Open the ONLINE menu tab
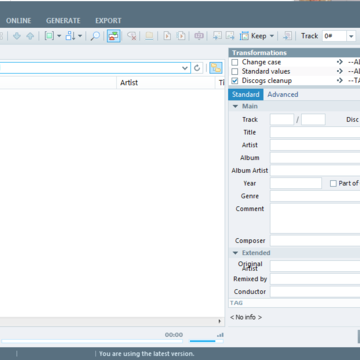This screenshot has height=360, width=360. [18, 21]
